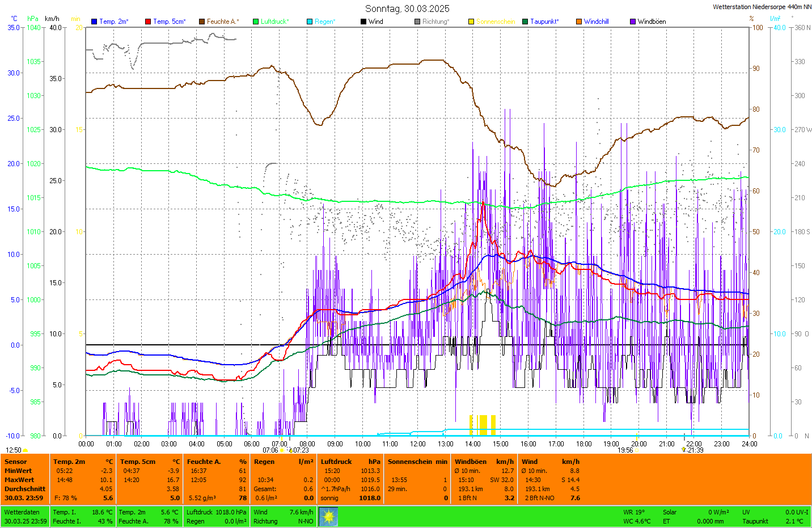The width and height of the screenshot is (812, 528).
Task: Click the Wind legend label
Action: 375,22
